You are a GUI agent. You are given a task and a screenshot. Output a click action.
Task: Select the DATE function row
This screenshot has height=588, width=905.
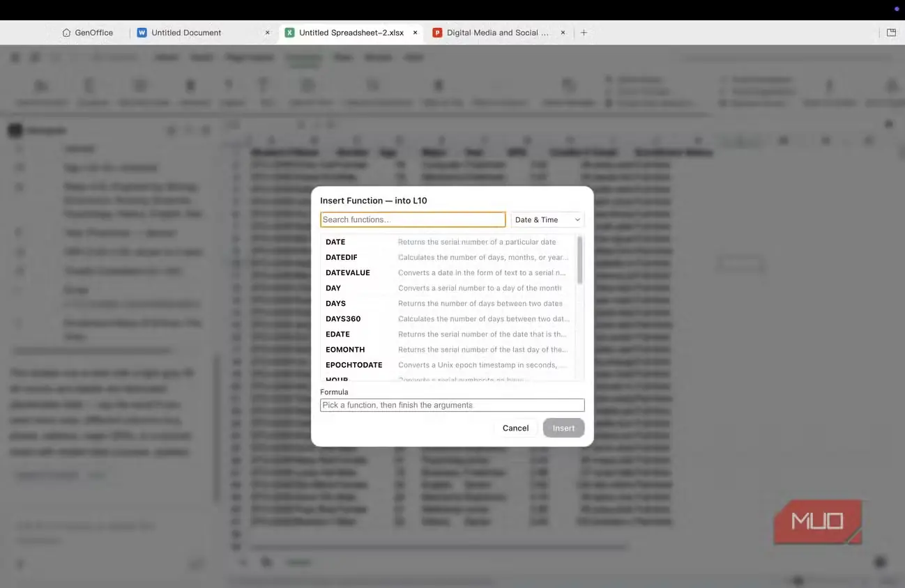[448, 242]
